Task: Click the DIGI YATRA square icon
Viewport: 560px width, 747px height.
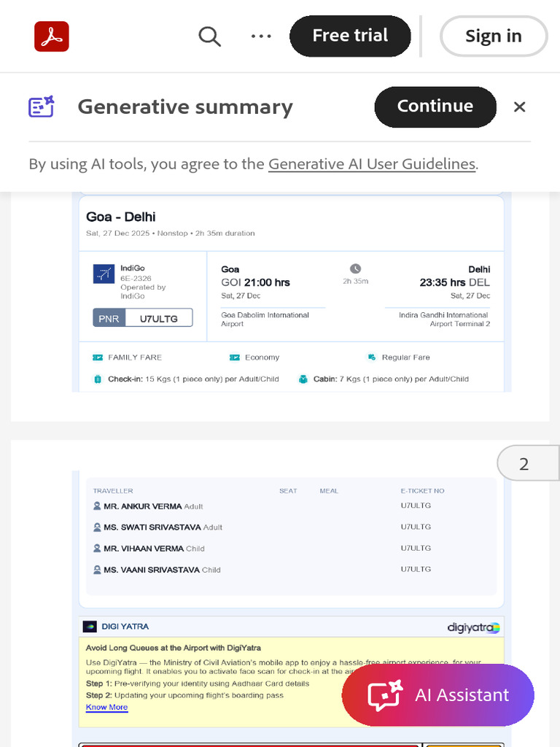Action: tap(90, 627)
